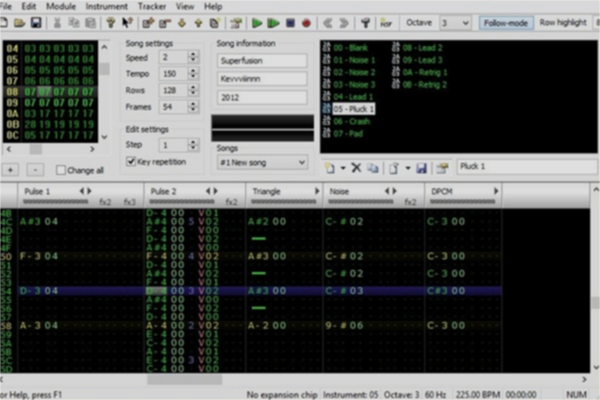The image size is (600, 400).
Task: Open module properties toolbar icon
Action: tap(236, 23)
